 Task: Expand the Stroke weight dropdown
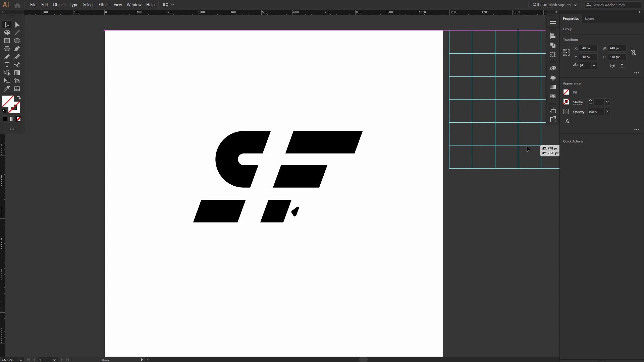coord(608,102)
